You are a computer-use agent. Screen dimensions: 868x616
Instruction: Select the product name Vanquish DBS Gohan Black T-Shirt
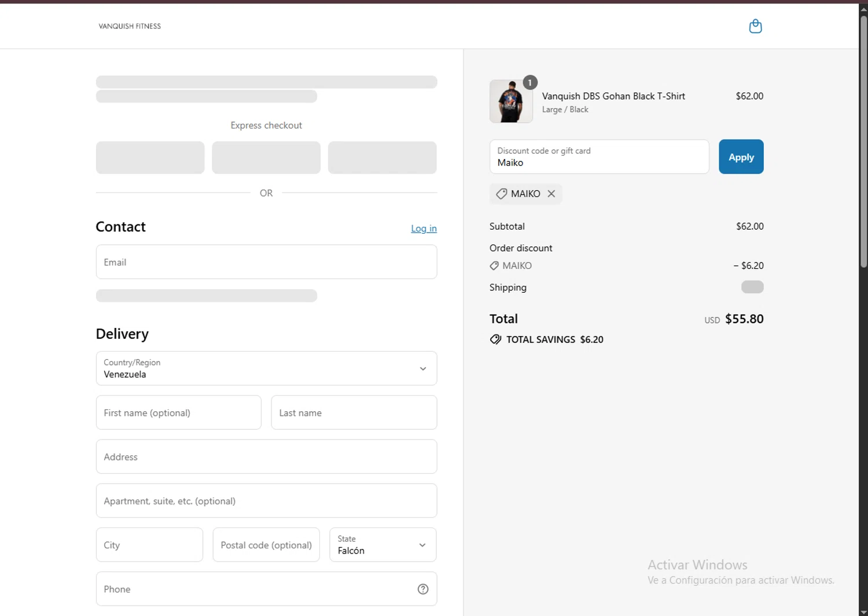[x=613, y=96]
